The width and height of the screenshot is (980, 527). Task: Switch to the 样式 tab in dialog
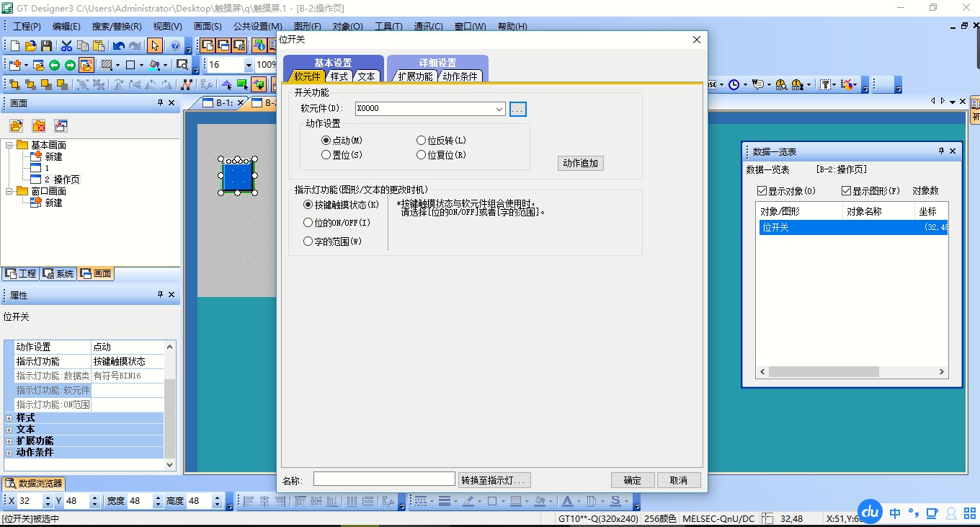(x=339, y=76)
